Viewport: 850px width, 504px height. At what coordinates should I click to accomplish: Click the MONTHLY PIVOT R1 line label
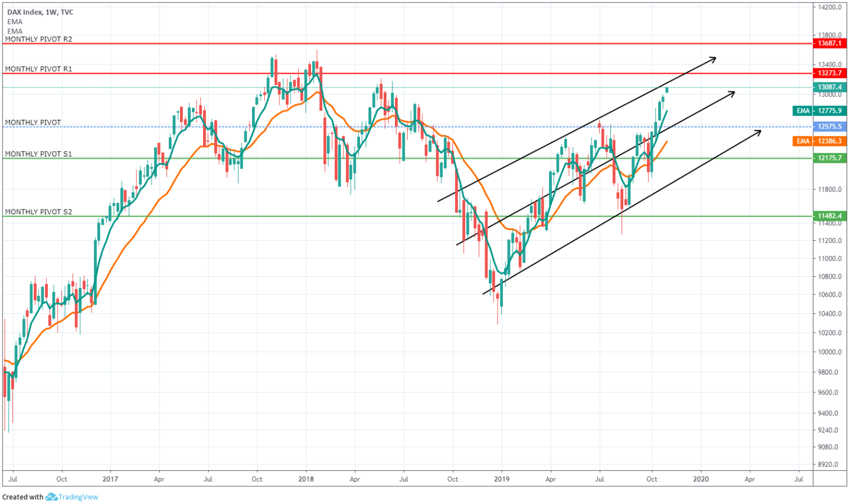[x=38, y=69]
